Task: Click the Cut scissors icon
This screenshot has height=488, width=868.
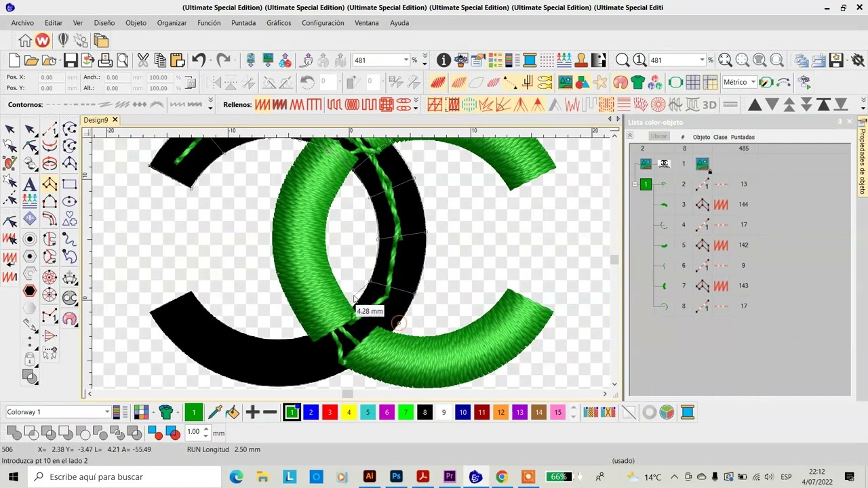Action: click(x=143, y=60)
